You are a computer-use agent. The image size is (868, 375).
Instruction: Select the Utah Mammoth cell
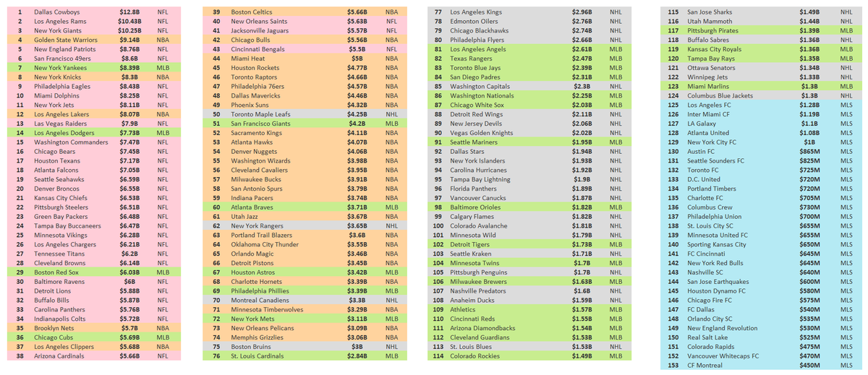pos(709,22)
